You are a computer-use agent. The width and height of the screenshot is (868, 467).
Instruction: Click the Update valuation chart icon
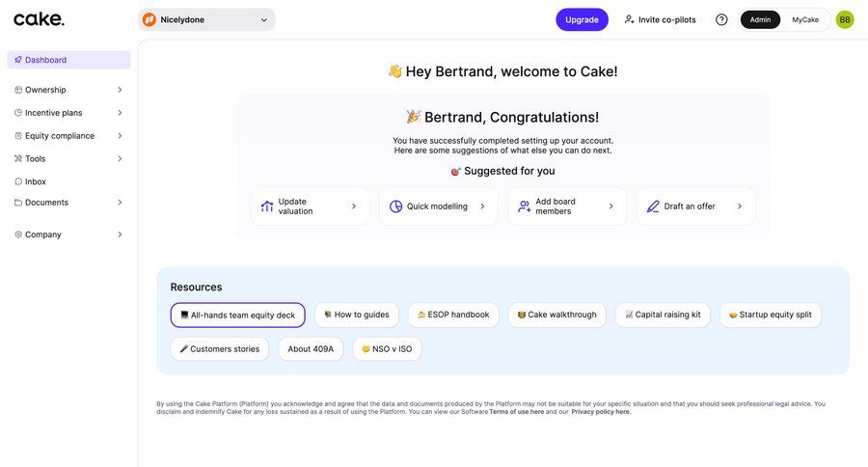point(267,206)
